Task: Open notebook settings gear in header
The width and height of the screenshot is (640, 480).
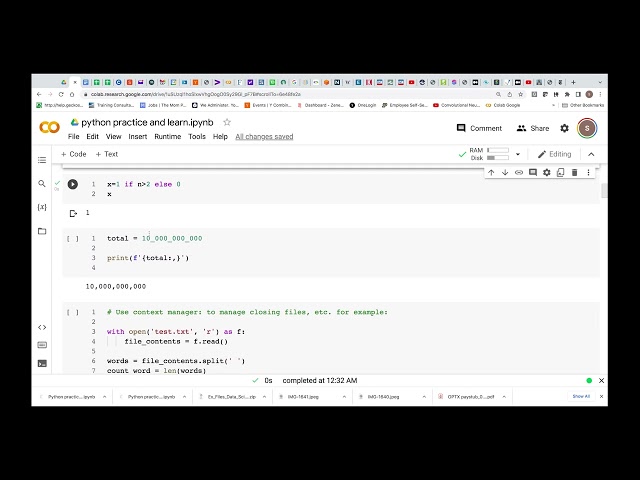Action: tap(564, 128)
